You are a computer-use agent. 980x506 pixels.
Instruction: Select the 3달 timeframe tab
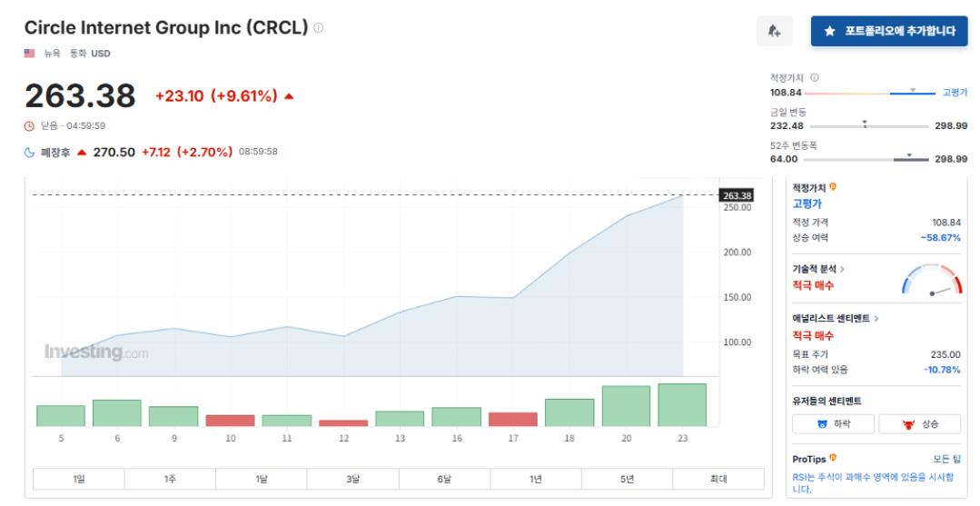click(x=352, y=479)
